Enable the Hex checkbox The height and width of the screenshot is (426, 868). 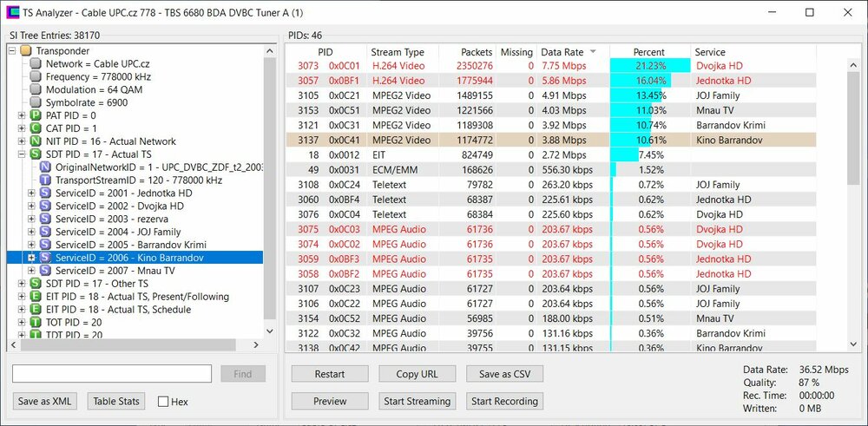(x=163, y=402)
